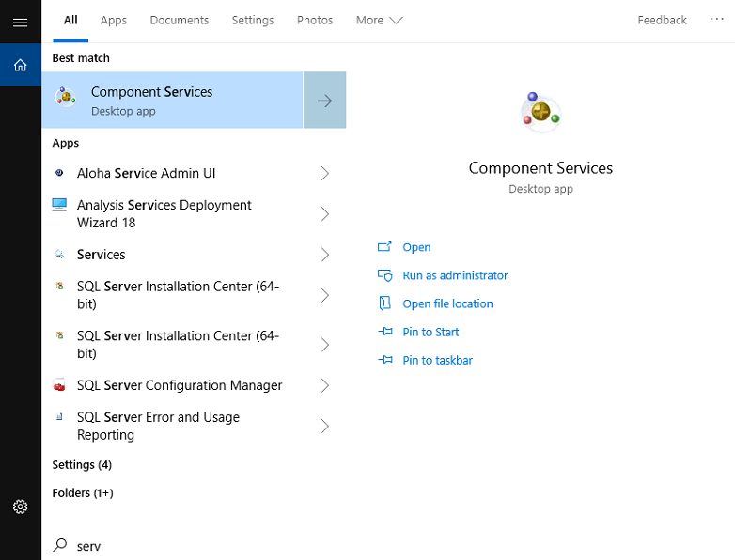The image size is (735, 560).
Task: Switch to the Documents tab
Action: (180, 20)
